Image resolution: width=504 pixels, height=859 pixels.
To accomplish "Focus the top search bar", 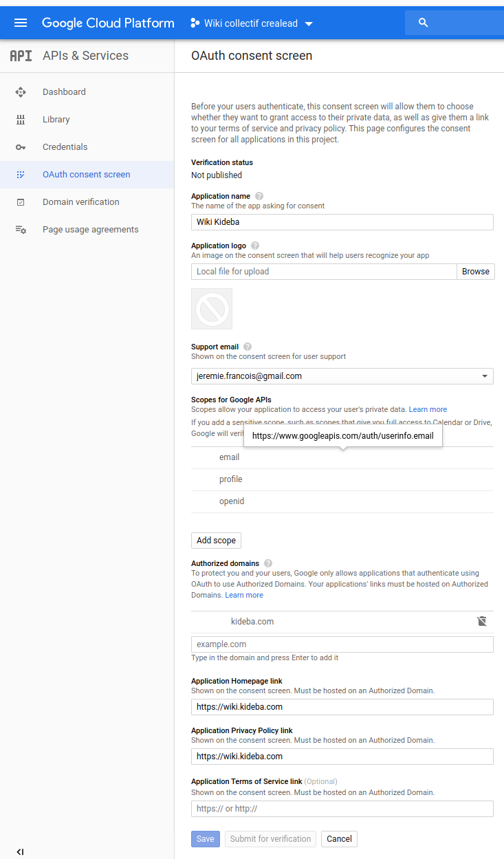I will click(x=454, y=23).
